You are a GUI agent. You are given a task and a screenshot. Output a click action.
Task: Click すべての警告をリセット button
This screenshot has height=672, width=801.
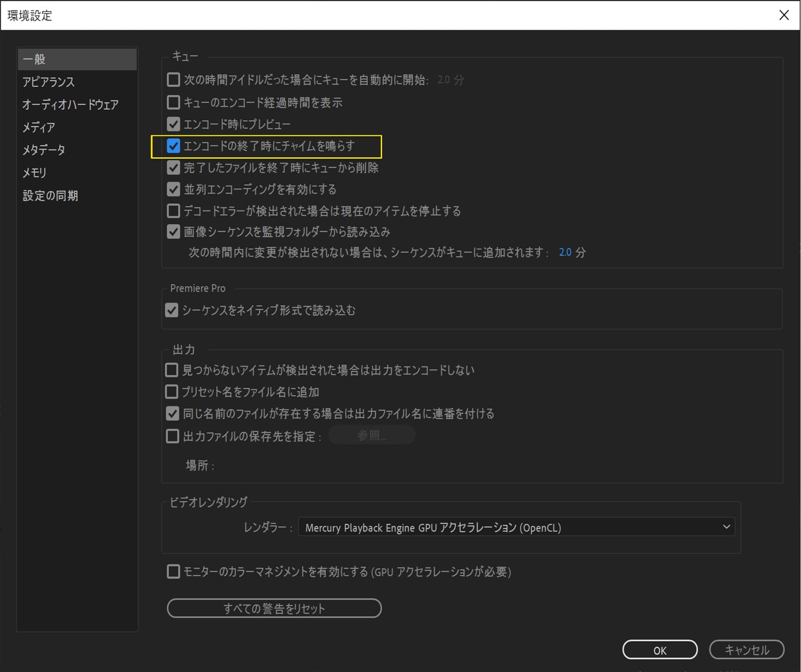pos(274,609)
